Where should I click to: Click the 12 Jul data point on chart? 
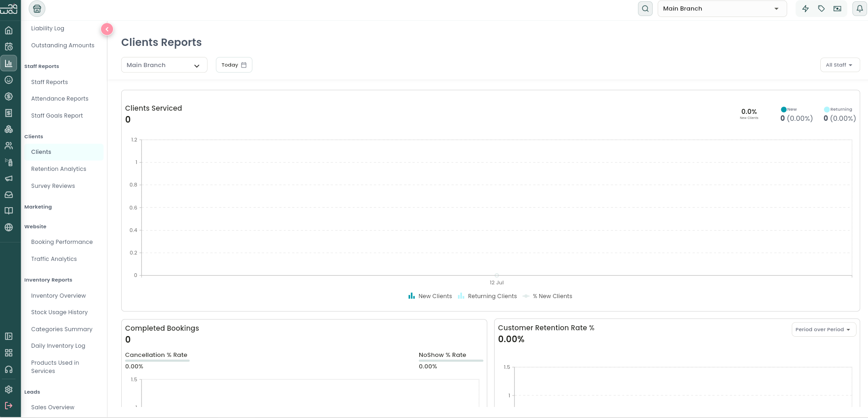497,276
